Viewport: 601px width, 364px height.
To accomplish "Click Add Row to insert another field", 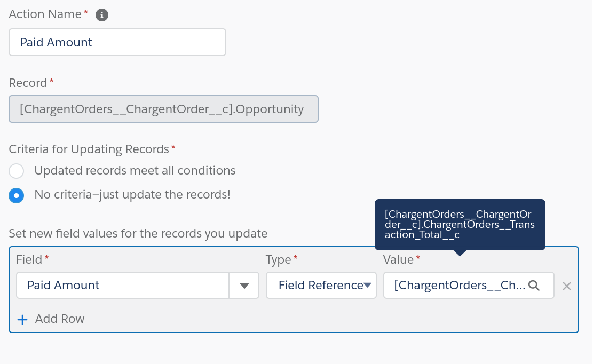I will [59, 319].
